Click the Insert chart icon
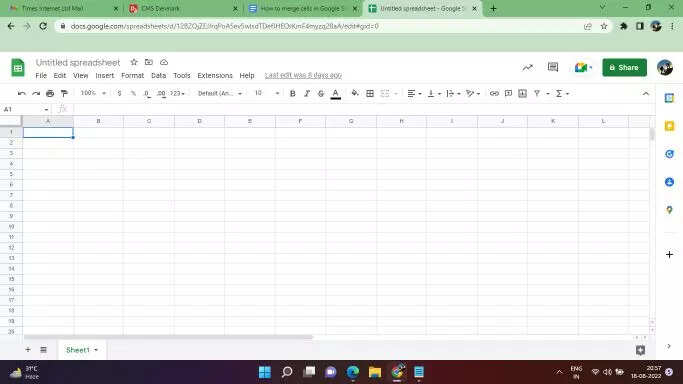The height and width of the screenshot is (384, 683). coord(522,94)
